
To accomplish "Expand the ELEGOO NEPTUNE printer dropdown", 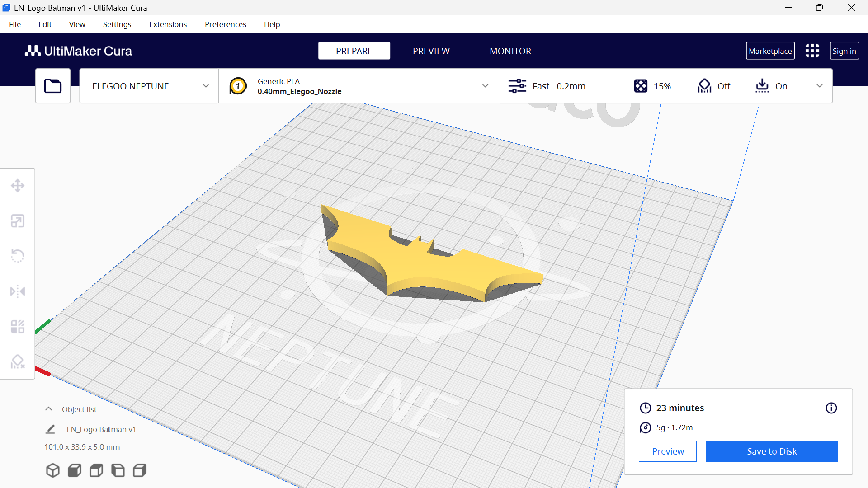I will click(149, 86).
